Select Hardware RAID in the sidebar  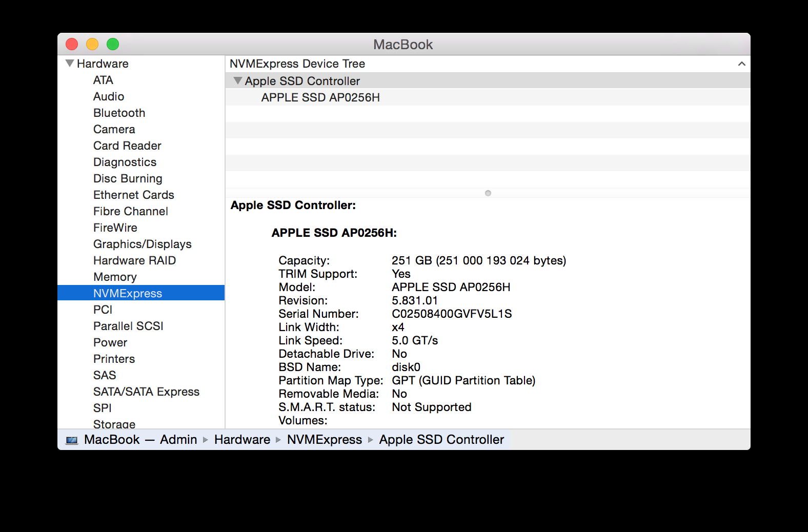(135, 260)
